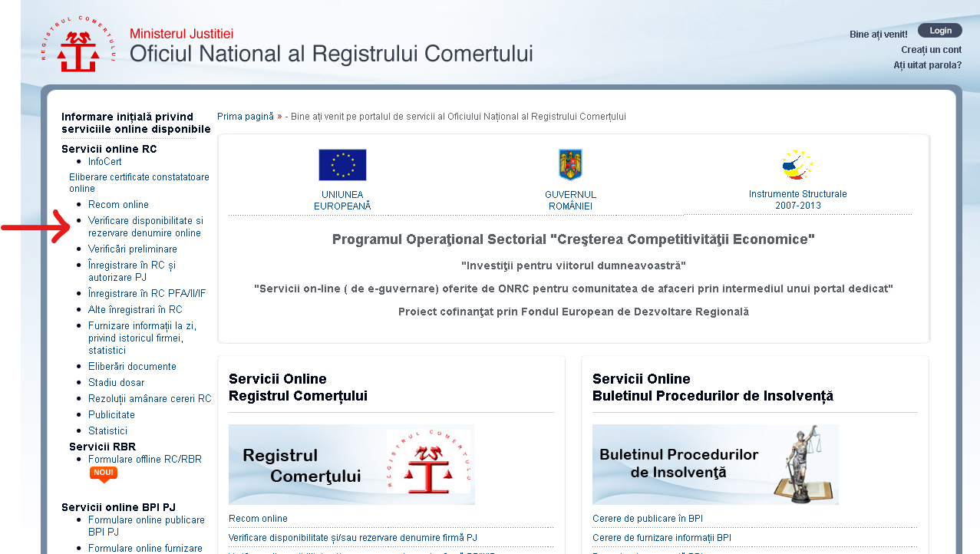Click the Guvernul României coat of arms
The height and width of the screenshot is (554, 980).
coord(570,165)
